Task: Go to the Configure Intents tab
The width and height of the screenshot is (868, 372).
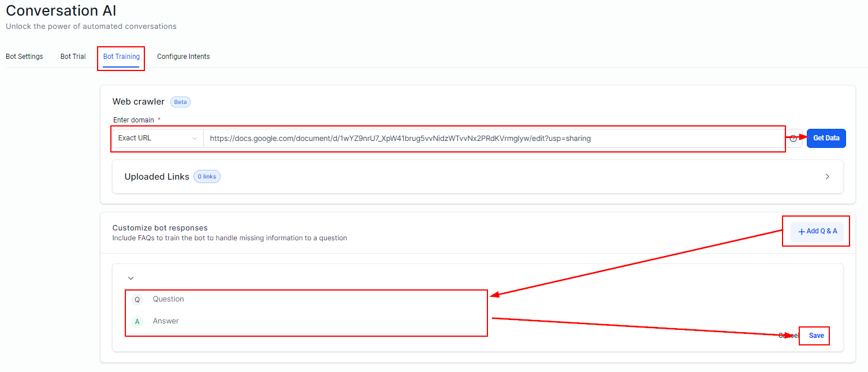Action: pos(183,57)
